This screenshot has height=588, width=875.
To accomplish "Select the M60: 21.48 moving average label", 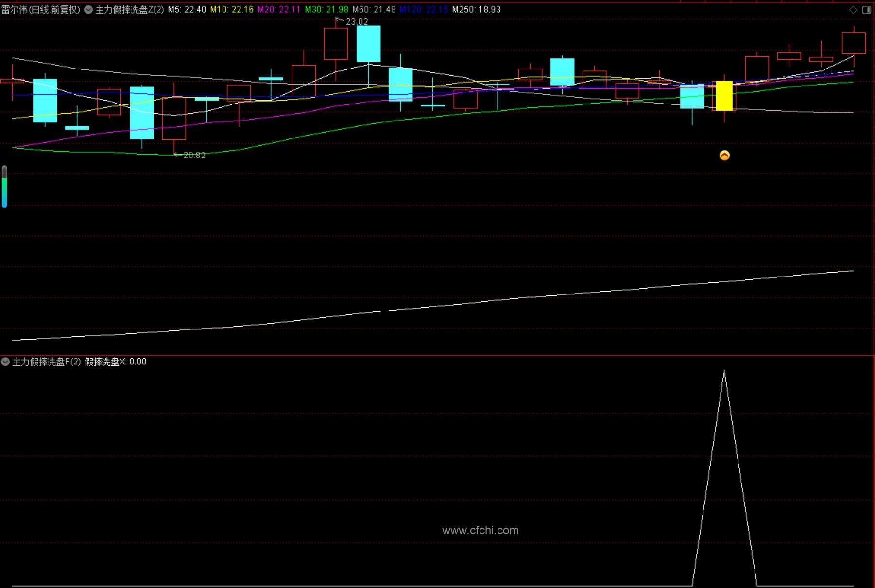I will pyautogui.click(x=374, y=10).
